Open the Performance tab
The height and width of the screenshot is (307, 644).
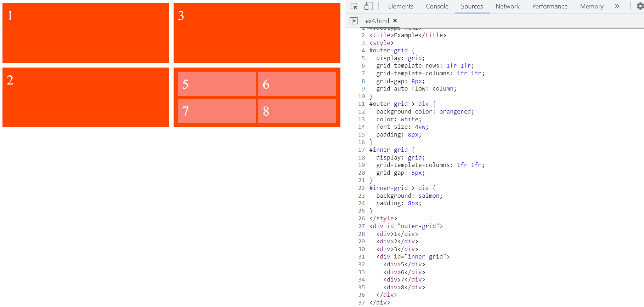549,6
